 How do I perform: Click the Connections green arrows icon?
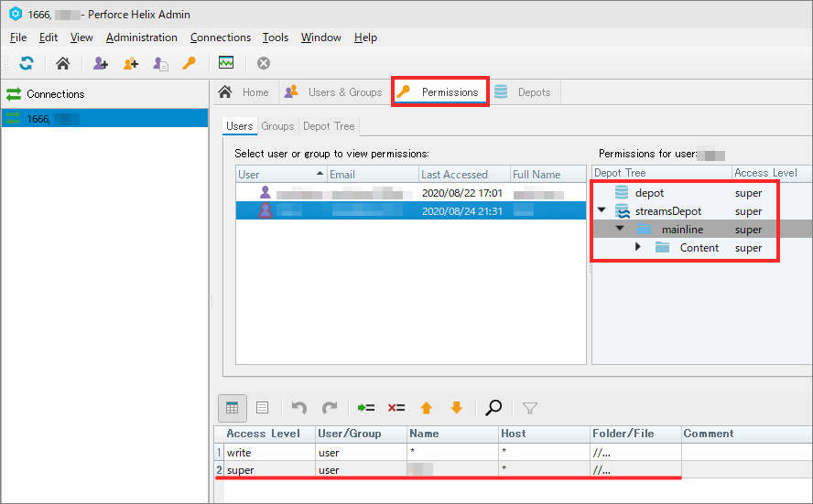pos(14,93)
